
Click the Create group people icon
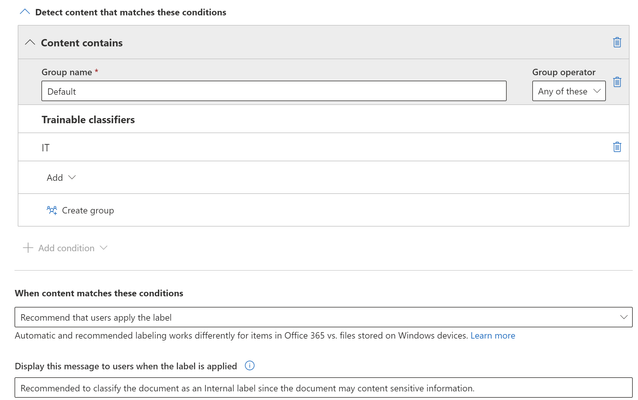tap(52, 210)
